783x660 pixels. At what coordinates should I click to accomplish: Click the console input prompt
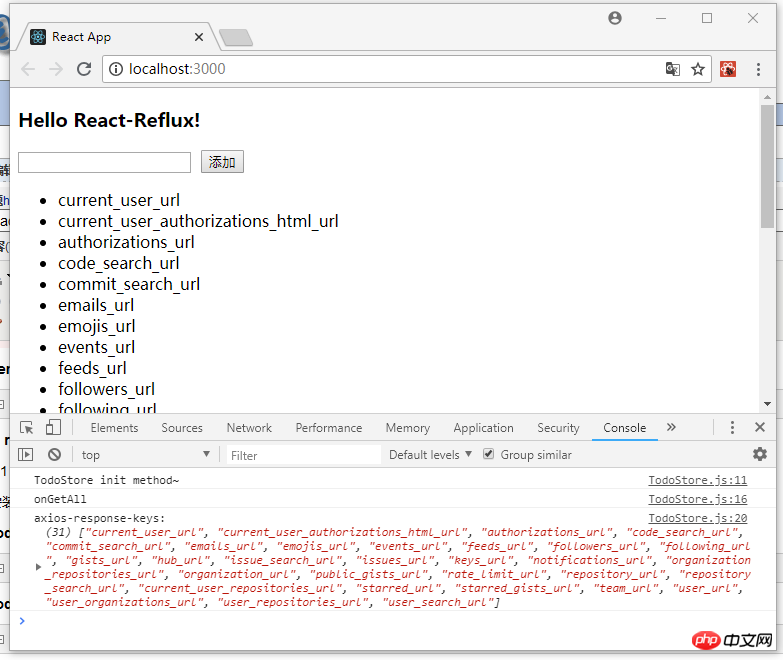[x=390, y=621]
